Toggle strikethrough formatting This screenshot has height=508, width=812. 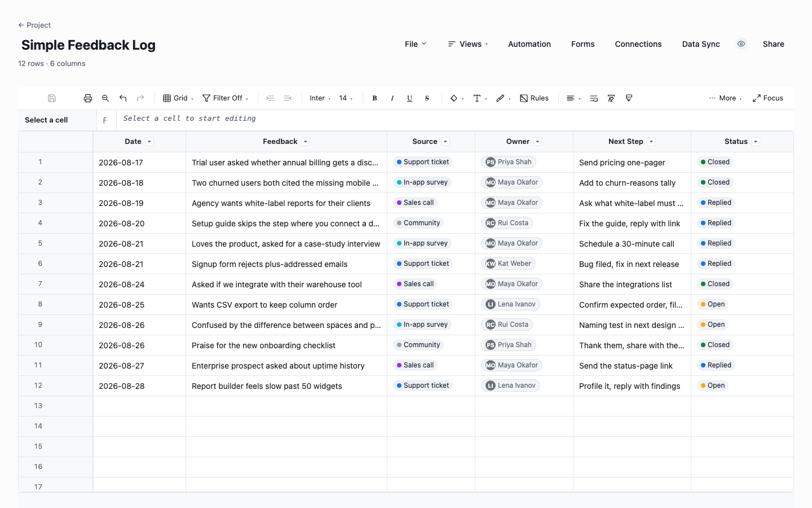coord(427,98)
